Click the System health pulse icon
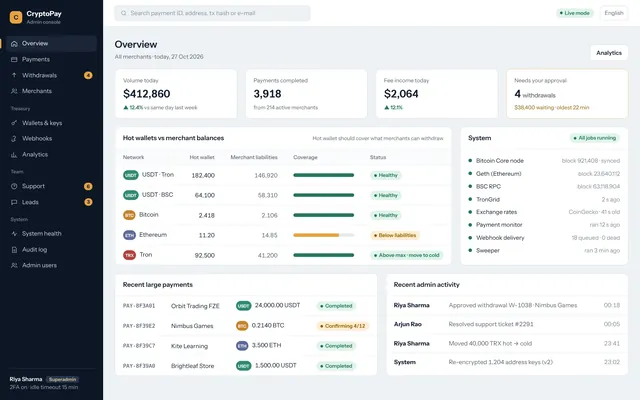Screen dimensions: 640x400 tap(14, 234)
